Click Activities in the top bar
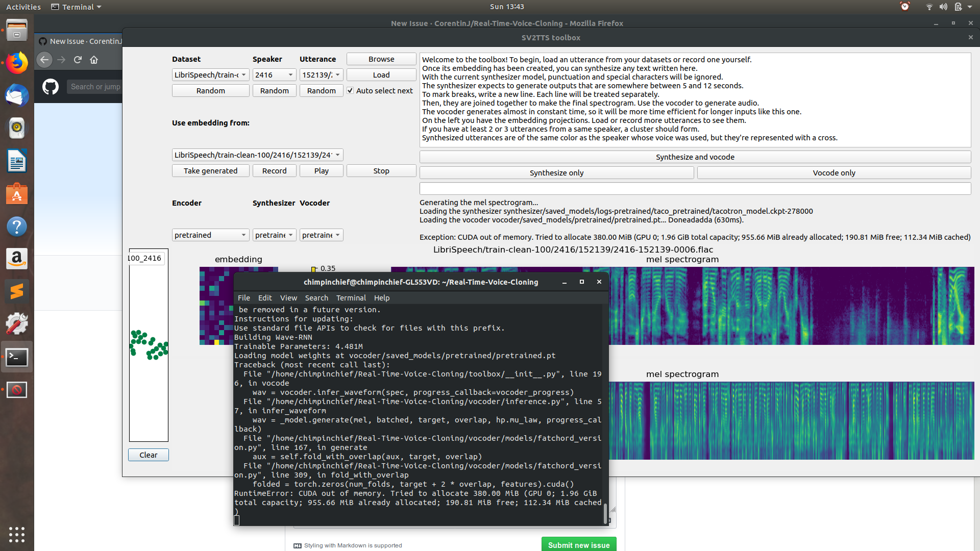980x551 pixels. [23, 7]
